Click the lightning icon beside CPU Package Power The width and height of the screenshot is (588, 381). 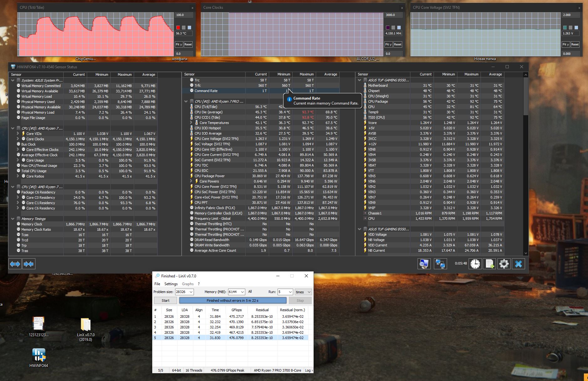191,176
